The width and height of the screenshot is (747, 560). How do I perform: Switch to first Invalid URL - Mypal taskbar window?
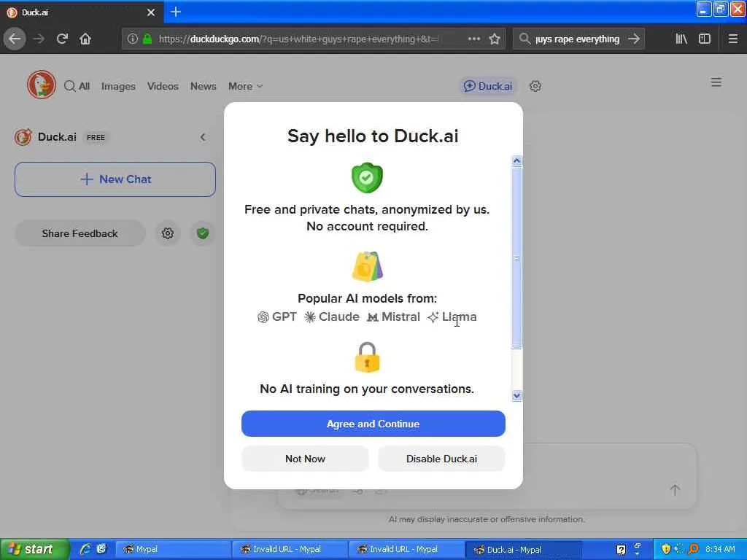(290, 549)
